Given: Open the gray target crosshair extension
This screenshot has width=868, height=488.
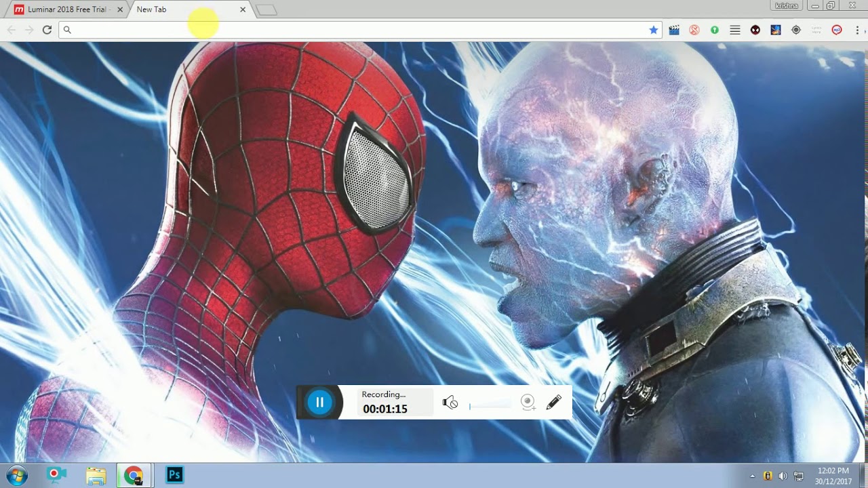Looking at the screenshot, I should tap(796, 30).
